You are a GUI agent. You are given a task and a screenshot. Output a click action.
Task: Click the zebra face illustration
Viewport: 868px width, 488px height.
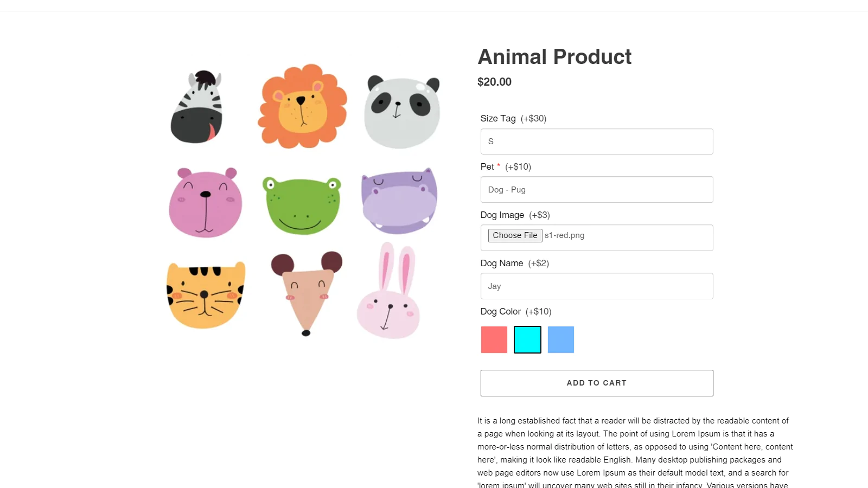tap(197, 107)
